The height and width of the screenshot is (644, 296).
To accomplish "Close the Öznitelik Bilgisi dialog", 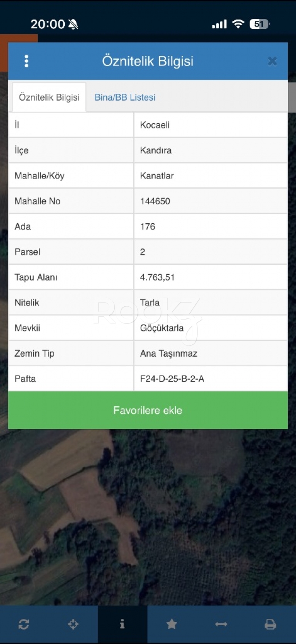I will (272, 61).
